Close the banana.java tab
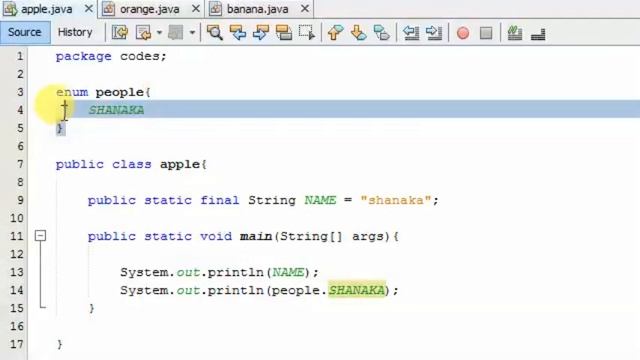The image size is (640, 360). pos(304,9)
